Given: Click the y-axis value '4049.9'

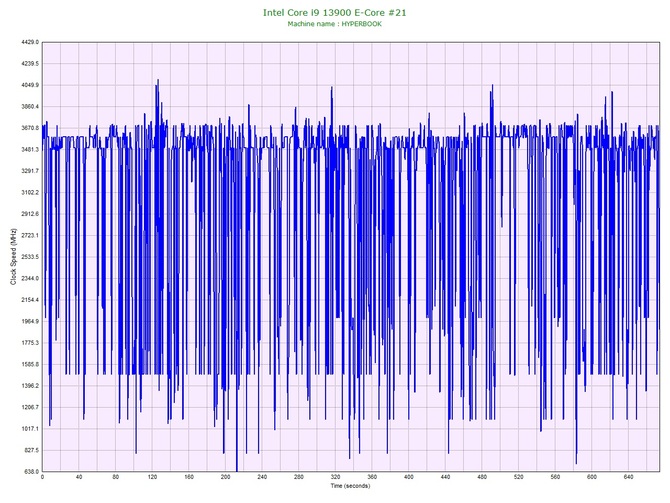Looking at the screenshot, I should pos(30,85).
